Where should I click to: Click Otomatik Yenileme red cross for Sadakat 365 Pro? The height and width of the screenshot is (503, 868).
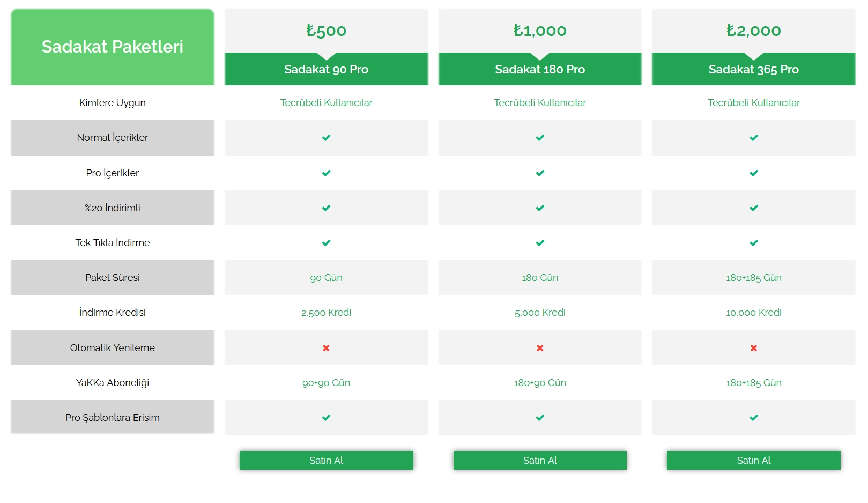tap(753, 348)
